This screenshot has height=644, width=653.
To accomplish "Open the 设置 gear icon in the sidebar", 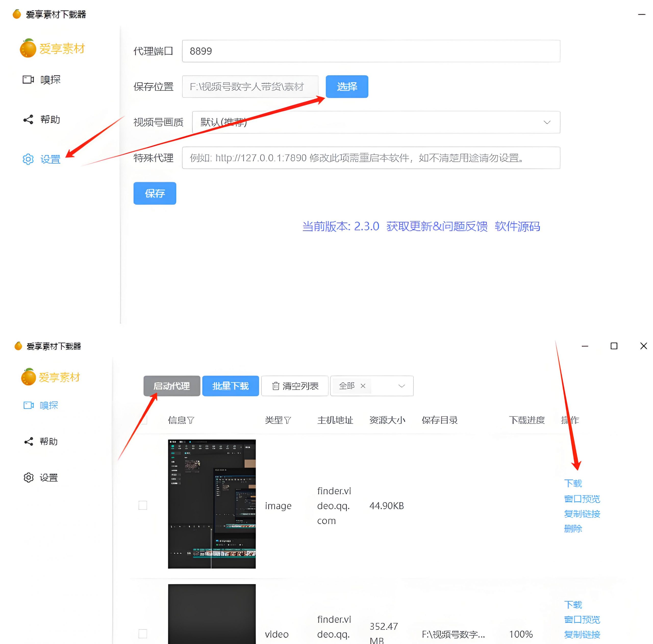I will [28, 160].
